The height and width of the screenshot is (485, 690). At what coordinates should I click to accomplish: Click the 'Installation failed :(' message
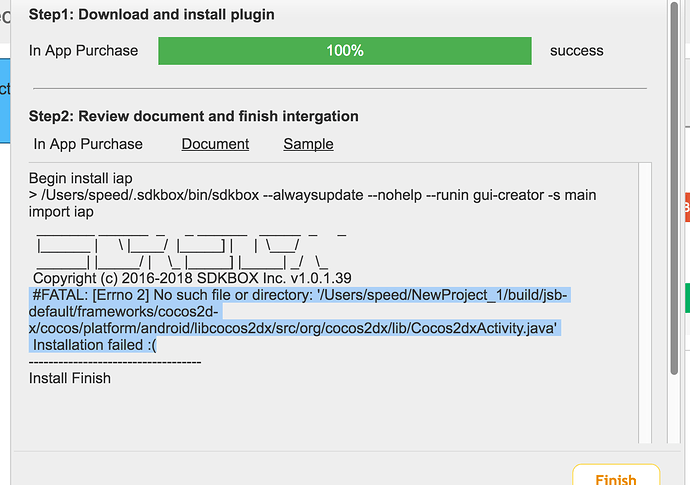pos(95,345)
